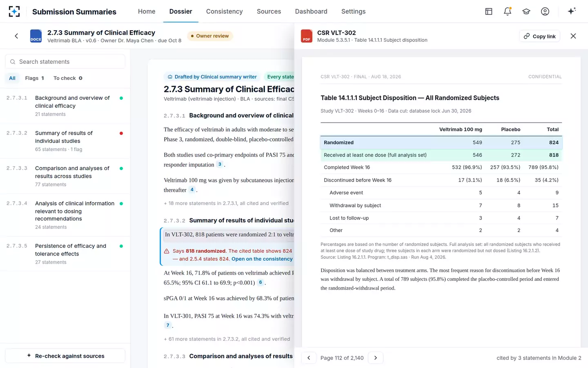This screenshot has width=588, height=368.
Task: Click 'cited by 3 statements in Module 2'
Action: click(x=539, y=358)
